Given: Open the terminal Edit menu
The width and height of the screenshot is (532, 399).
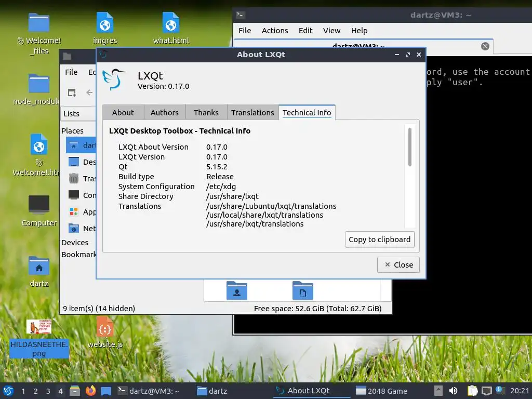Looking at the screenshot, I should [x=305, y=31].
